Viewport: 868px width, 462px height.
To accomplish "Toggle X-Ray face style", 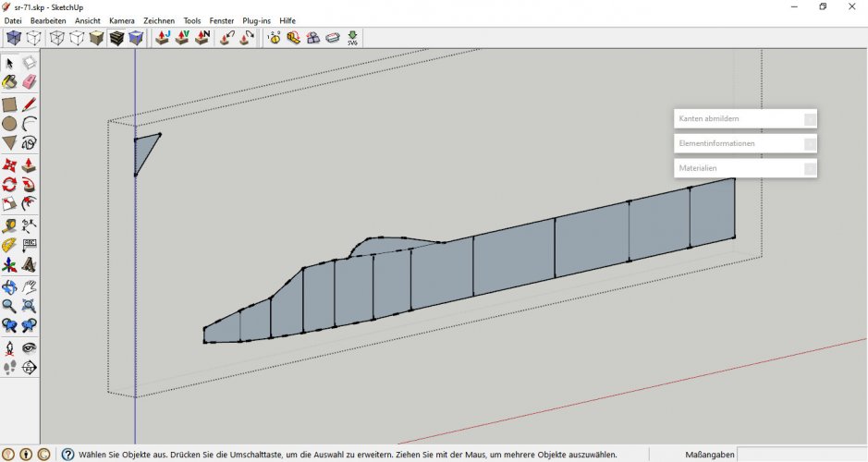I will 13,38.
